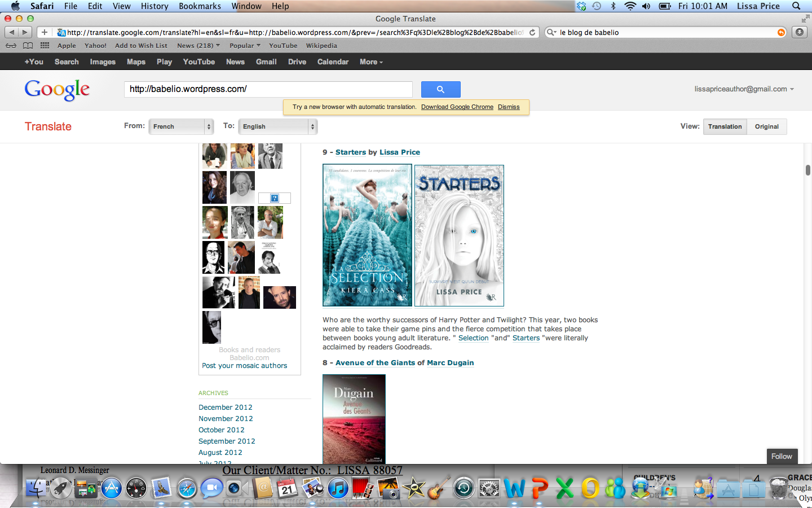Open Finder from the Dock
This screenshot has height=508, width=812.
coord(37,488)
